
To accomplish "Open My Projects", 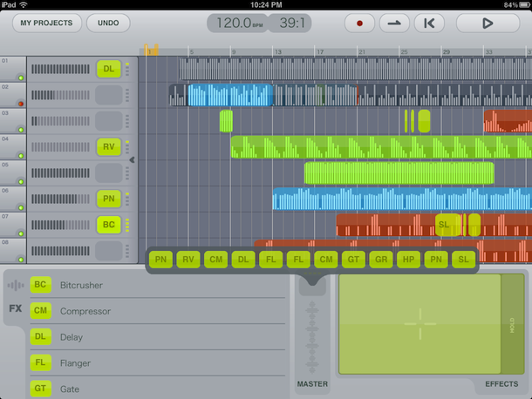I will pyautogui.click(x=47, y=24).
